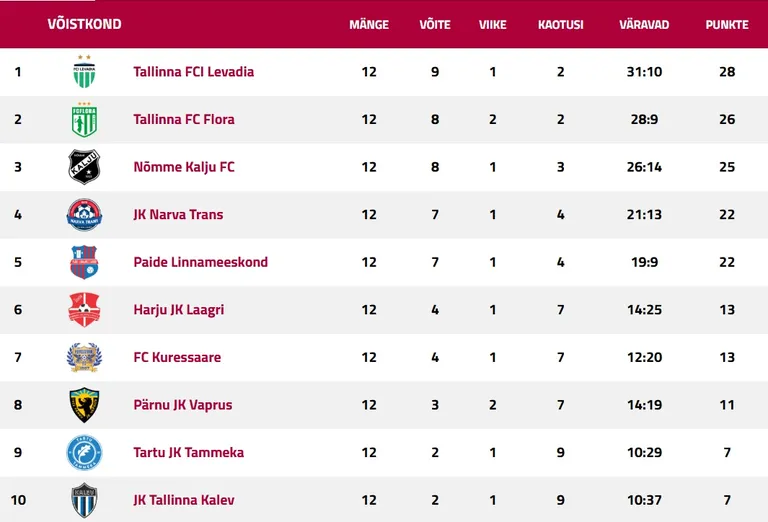This screenshot has width=768, height=522.
Task: Click the FC Kuressaare emblem
Action: (84, 357)
